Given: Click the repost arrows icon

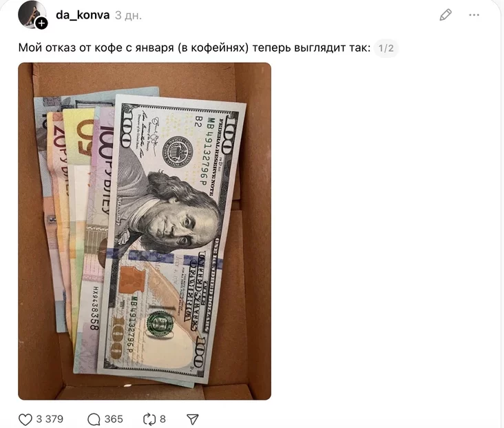Looking at the screenshot, I should pyautogui.click(x=149, y=419).
